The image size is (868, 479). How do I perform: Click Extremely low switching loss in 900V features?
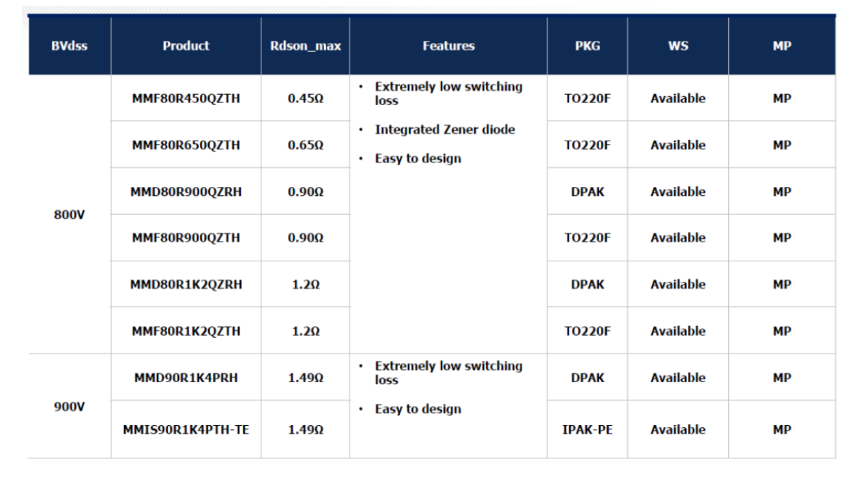pos(448,373)
